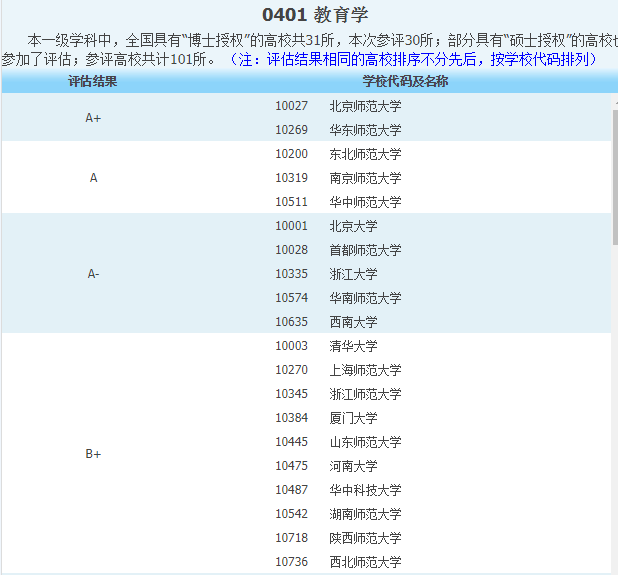The height and width of the screenshot is (575, 618).
Task: Click the 上海师范大学 school name
Action: pos(365,370)
